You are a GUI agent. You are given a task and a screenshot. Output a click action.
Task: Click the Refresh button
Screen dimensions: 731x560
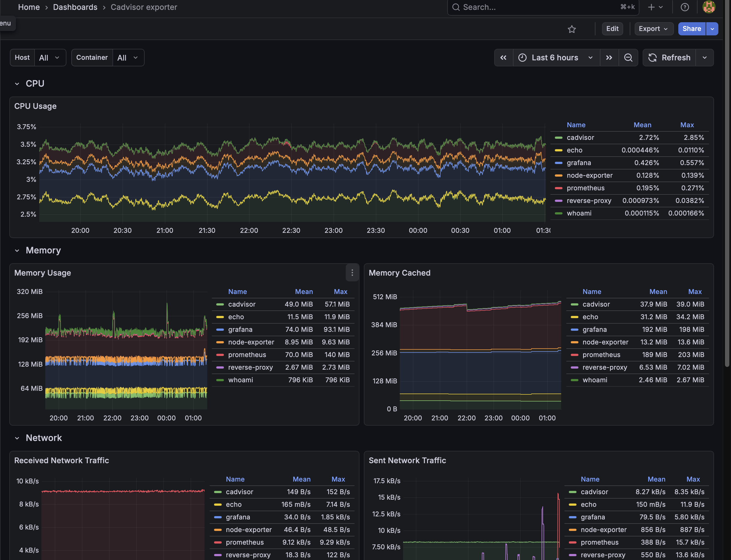tap(669, 57)
